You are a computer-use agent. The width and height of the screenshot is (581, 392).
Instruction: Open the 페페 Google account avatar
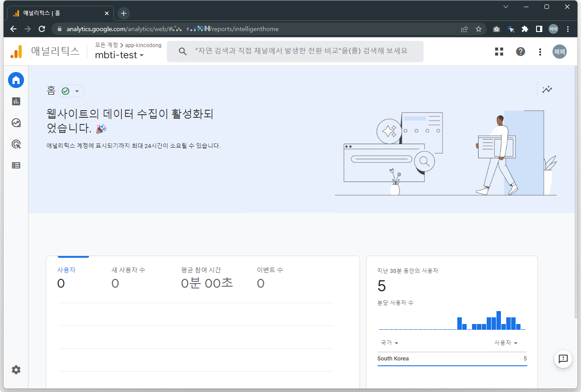pos(559,52)
